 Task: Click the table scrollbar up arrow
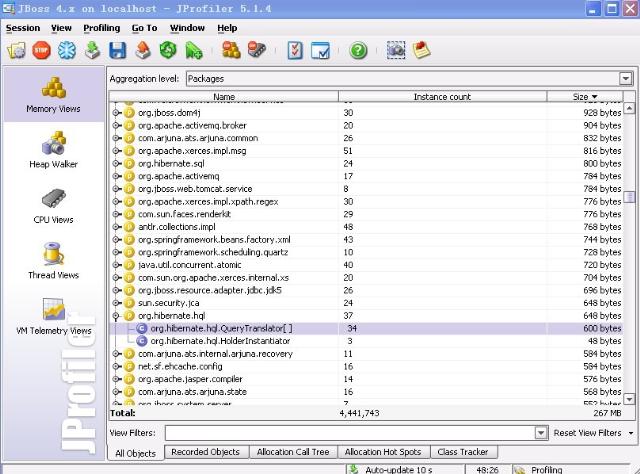(x=629, y=108)
